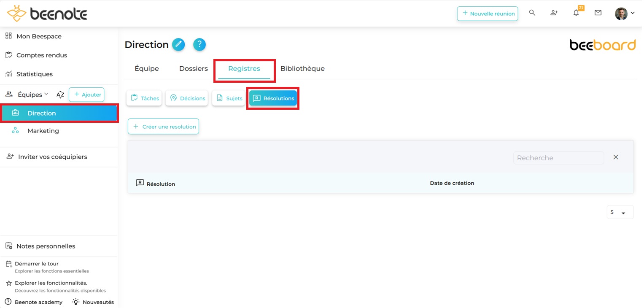
Task: Show the Décisions register
Action: (x=187, y=98)
